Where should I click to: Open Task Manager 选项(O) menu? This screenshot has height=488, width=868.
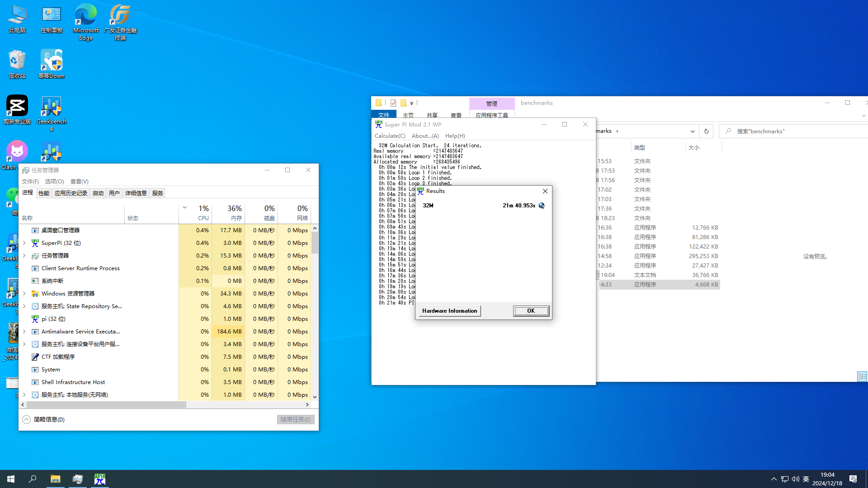[54, 181]
